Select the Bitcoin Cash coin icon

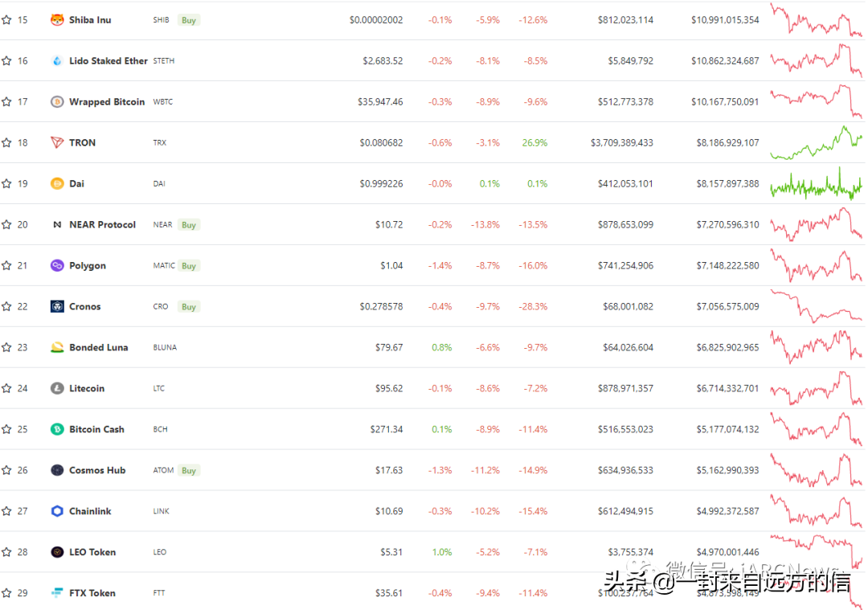(x=57, y=429)
